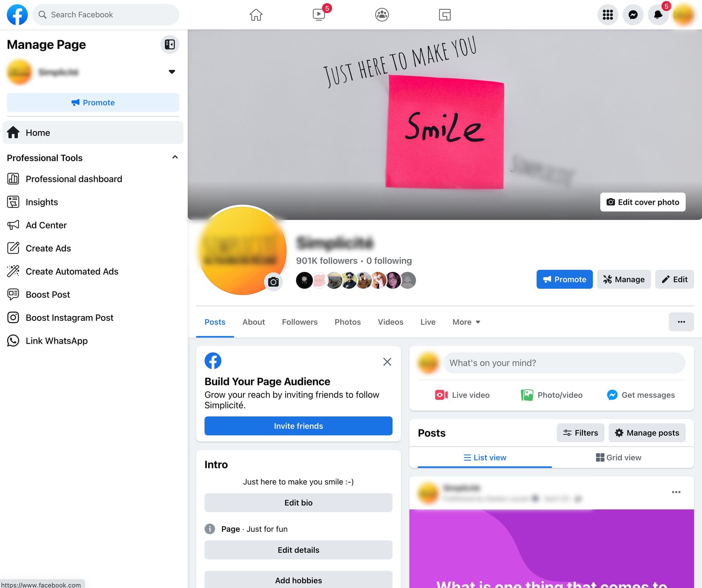Click the camera icon on profile picture
The width and height of the screenshot is (702, 588).
pyautogui.click(x=273, y=282)
